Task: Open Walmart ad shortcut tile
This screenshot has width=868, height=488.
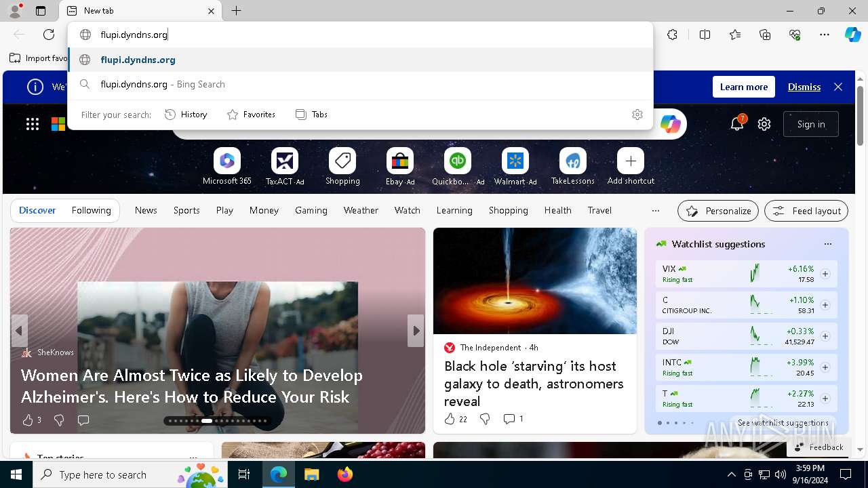Action: coord(515,167)
